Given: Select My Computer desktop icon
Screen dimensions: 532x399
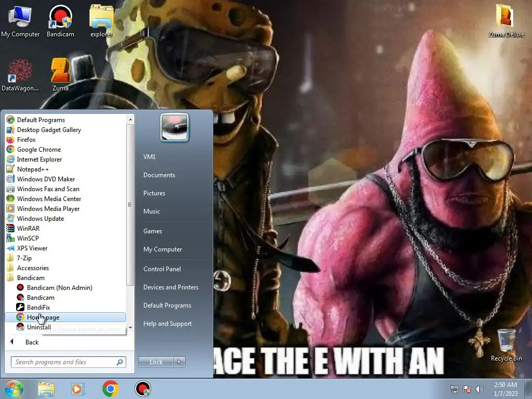Looking at the screenshot, I should pos(20,21).
